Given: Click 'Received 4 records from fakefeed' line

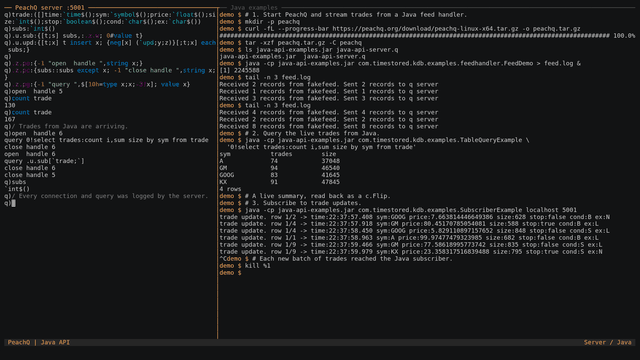Looking at the screenshot, I should 329,112.
